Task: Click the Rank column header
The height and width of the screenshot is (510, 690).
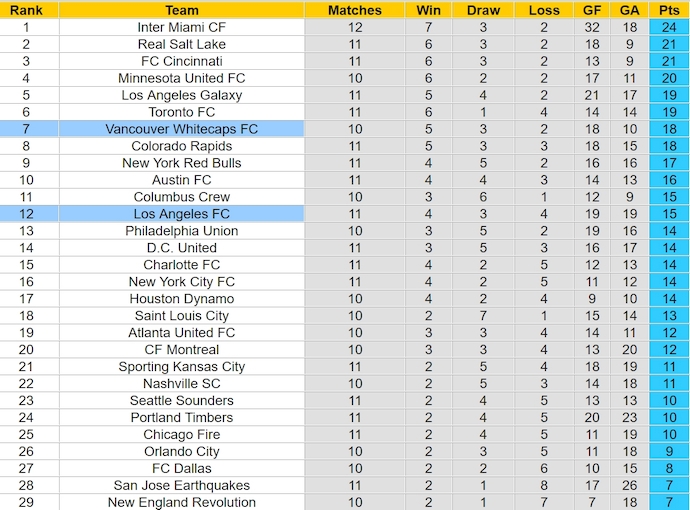Action: pyautogui.click(x=27, y=10)
